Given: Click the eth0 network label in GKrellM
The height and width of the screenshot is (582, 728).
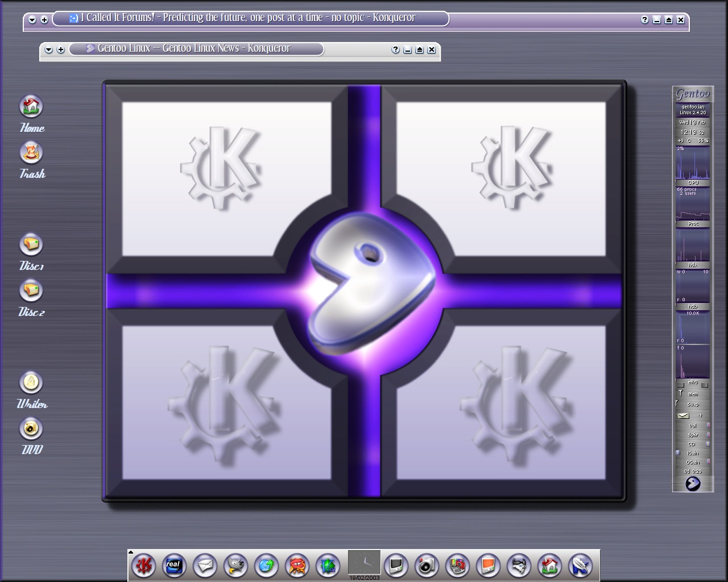Looking at the screenshot, I should 693,383.
